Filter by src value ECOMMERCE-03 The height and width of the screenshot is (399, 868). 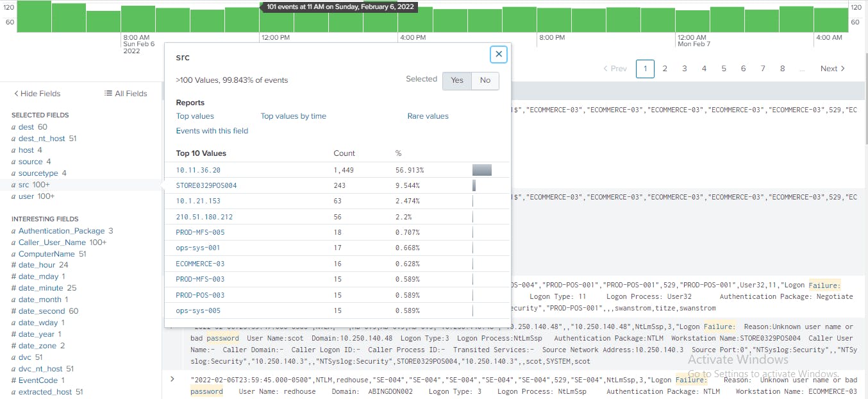200,264
